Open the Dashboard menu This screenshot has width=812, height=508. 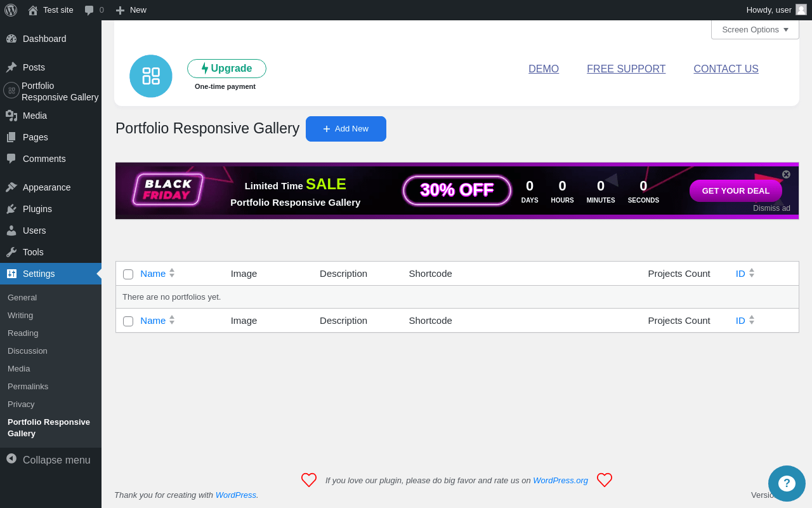pos(51,39)
